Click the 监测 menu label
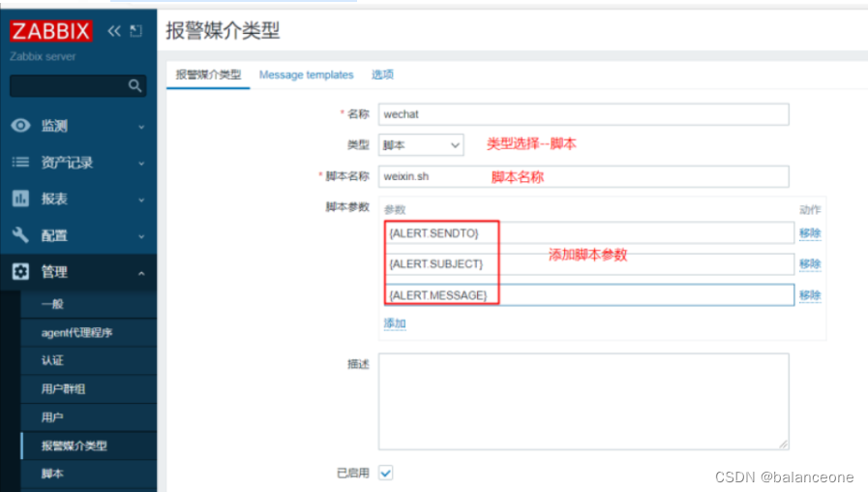868x492 pixels. 54,126
